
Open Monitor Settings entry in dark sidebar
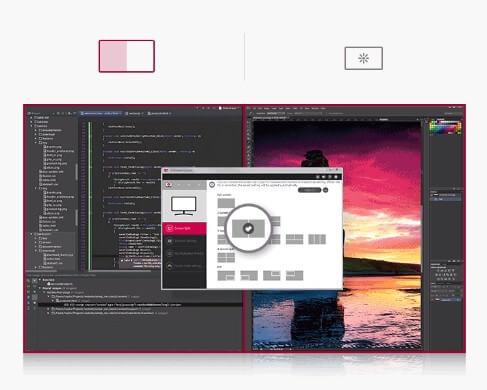184,241
